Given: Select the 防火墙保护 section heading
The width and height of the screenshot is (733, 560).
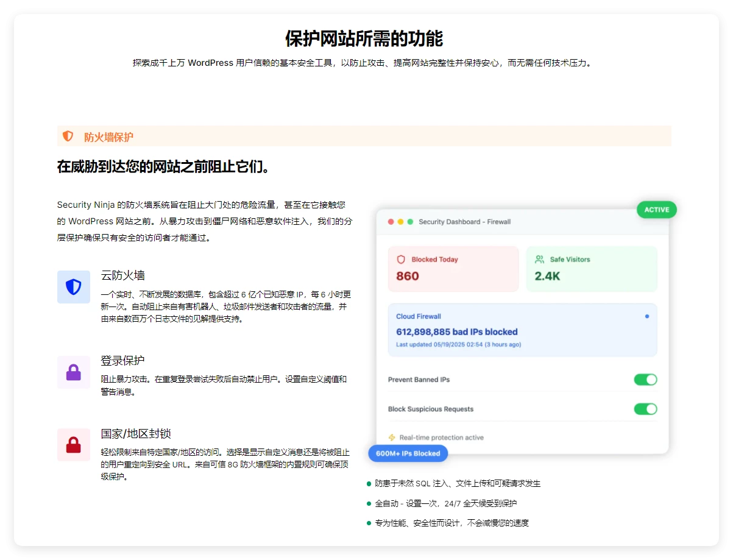Looking at the screenshot, I should click(108, 137).
